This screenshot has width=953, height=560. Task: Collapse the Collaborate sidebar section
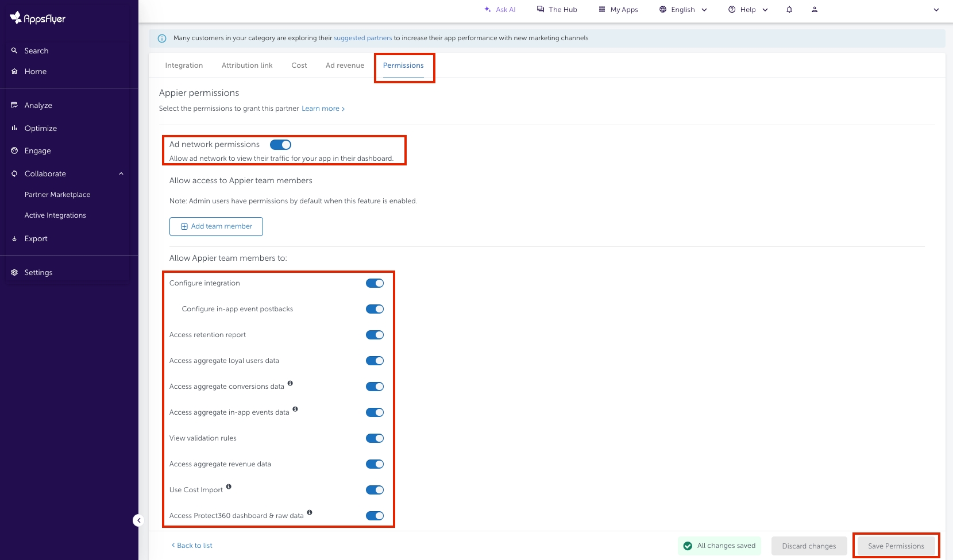pos(121,173)
